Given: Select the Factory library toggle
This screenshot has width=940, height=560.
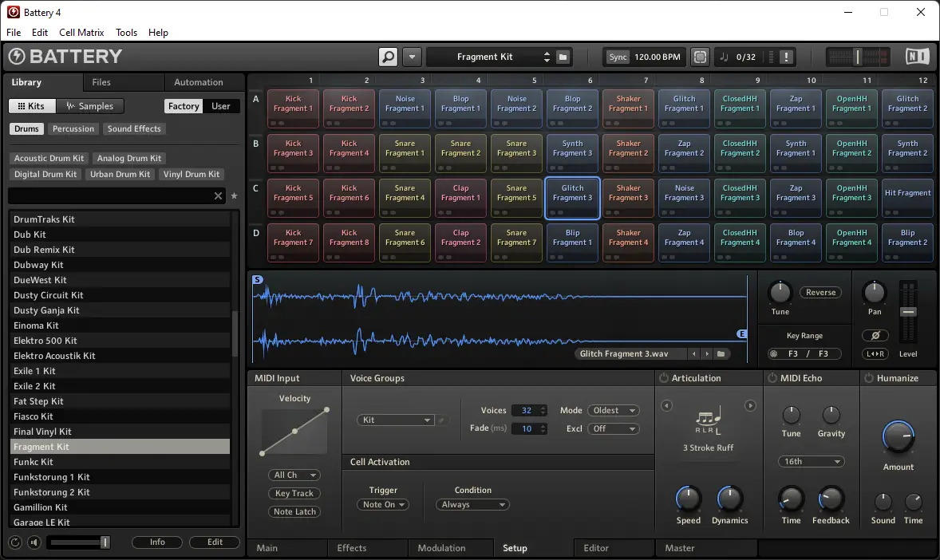Looking at the screenshot, I should click(184, 106).
